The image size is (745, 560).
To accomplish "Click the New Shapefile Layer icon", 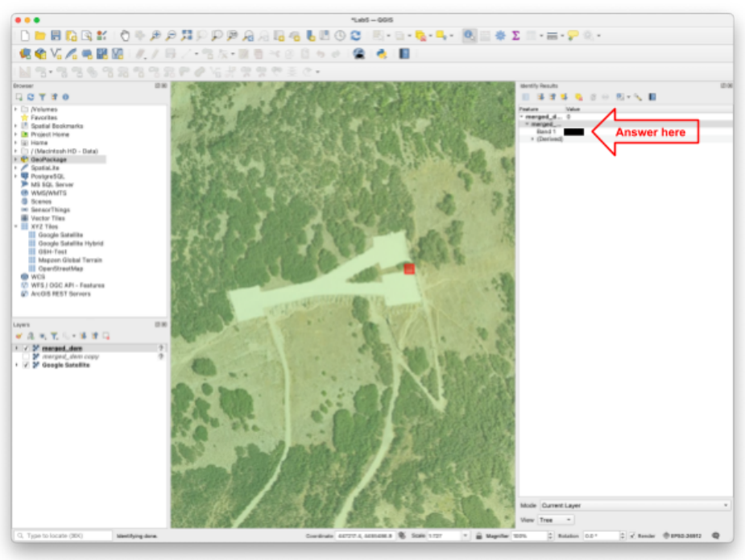I will click(x=56, y=54).
